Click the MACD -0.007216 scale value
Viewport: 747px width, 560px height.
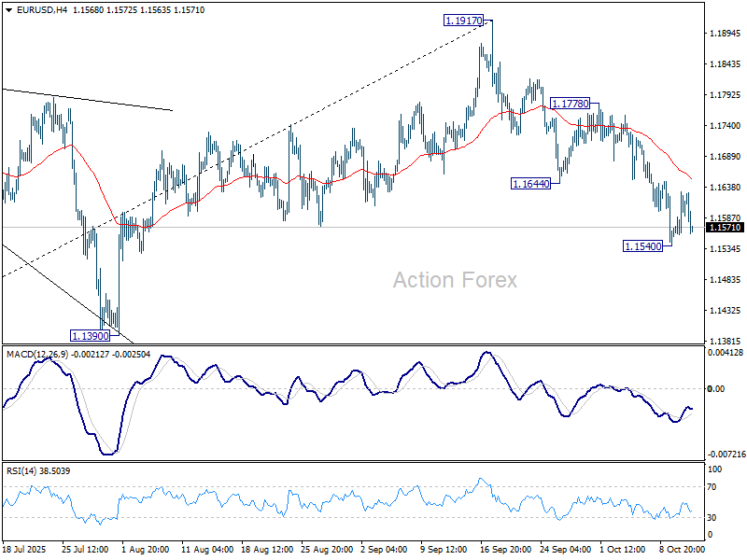click(x=726, y=454)
